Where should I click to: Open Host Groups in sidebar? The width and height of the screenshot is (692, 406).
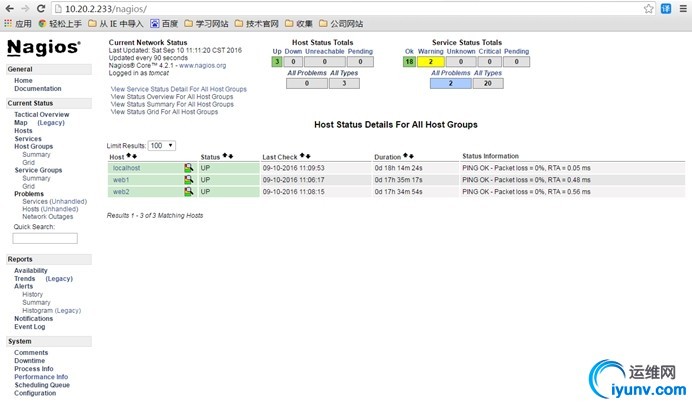coord(34,146)
